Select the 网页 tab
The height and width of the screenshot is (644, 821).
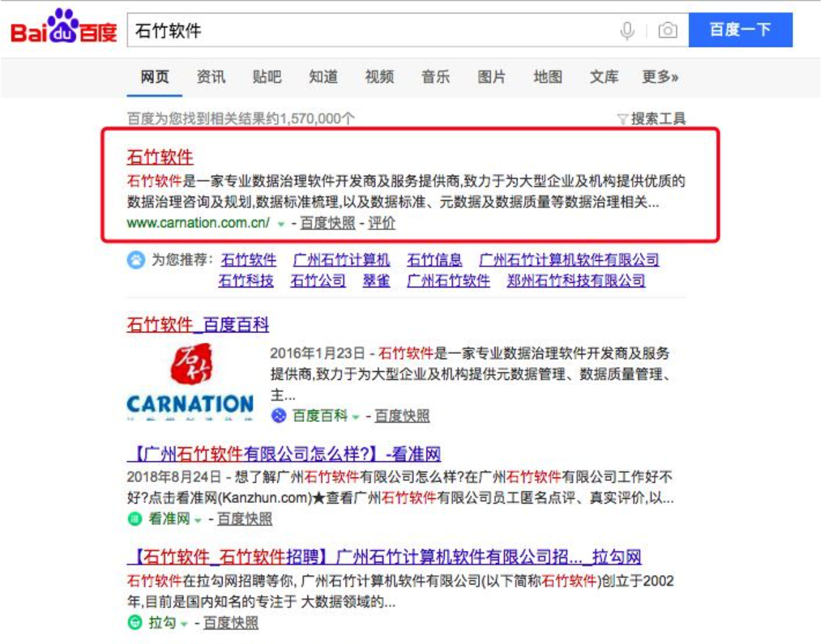click(154, 77)
